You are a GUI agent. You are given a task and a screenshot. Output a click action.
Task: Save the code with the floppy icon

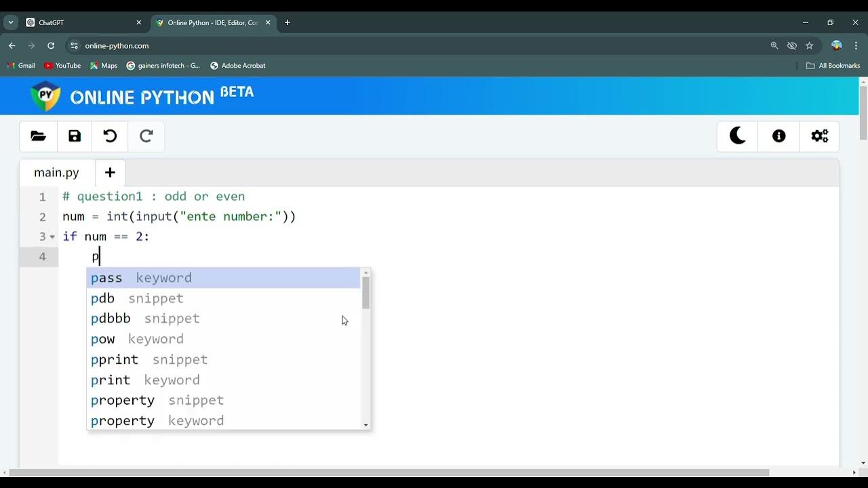tap(75, 136)
